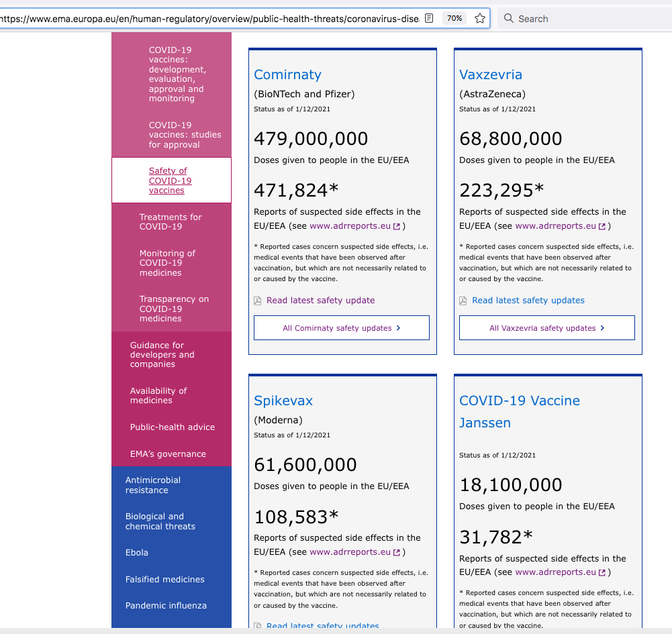The width and height of the screenshot is (672, 634).
Task: Open the Comirnaty heading link
Action: pos(287,74)
